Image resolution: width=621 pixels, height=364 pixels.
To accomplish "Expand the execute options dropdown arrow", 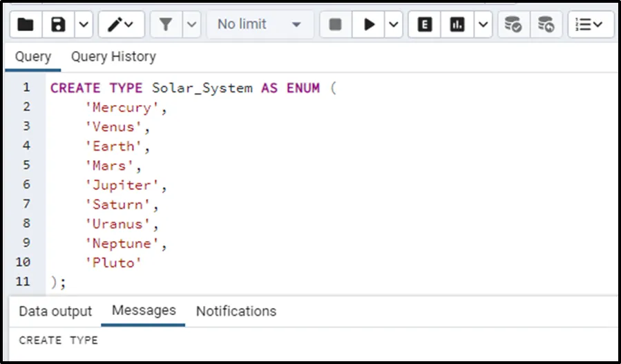I will tap(393, 25).
